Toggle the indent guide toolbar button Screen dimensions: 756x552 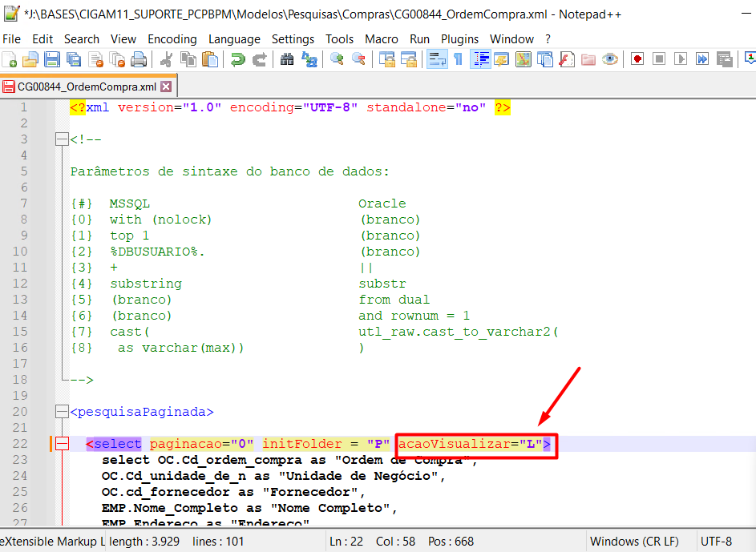[x=481, y=59]
